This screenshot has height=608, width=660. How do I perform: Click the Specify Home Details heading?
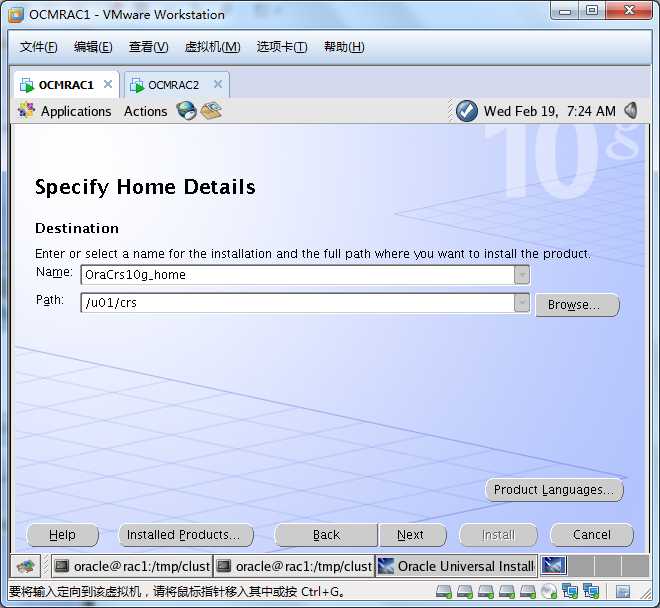point(145,187)
